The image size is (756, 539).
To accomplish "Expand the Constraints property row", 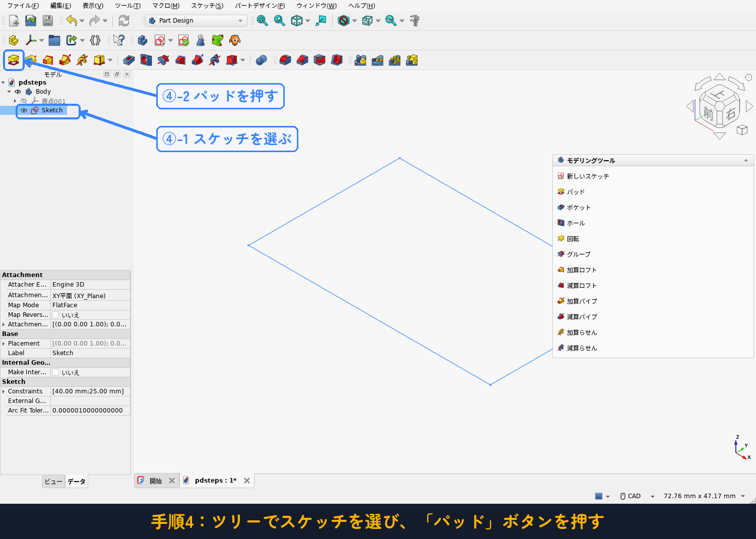I will coord(4,391).
